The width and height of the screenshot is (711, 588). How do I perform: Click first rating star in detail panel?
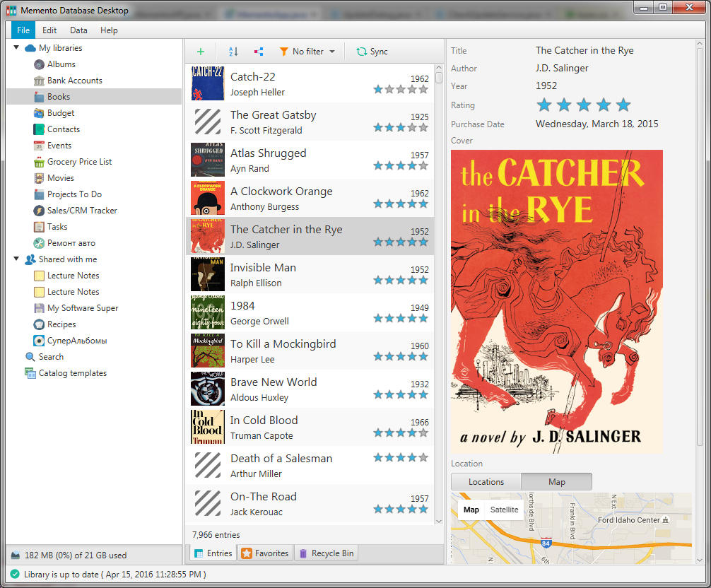[x=543, y=105]
